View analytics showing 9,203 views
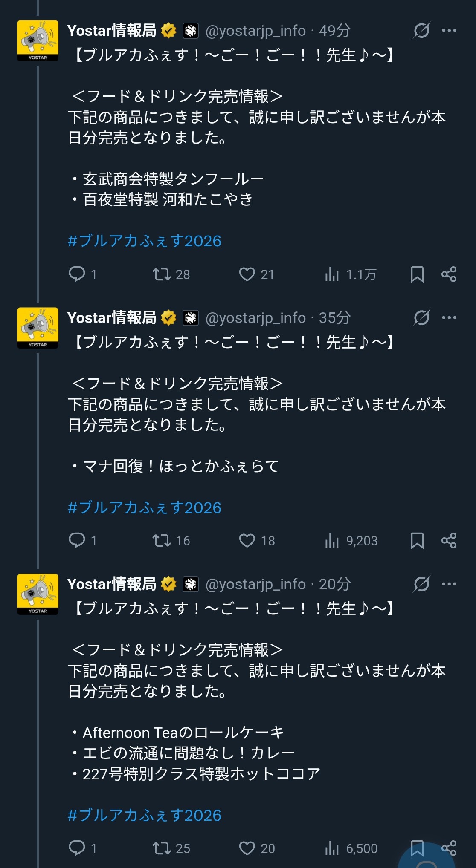The image size is (476, 868). click(332, 540)
